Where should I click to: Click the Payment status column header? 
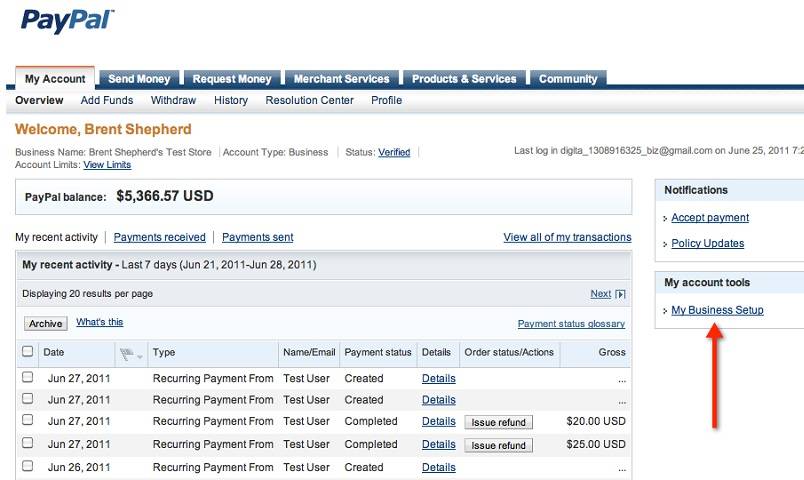click(378, 352)
